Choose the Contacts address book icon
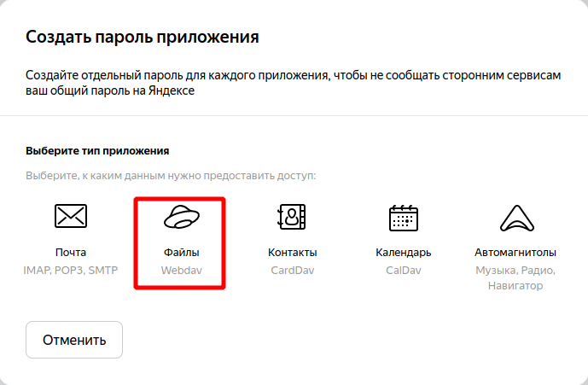 tap(292, 218)
